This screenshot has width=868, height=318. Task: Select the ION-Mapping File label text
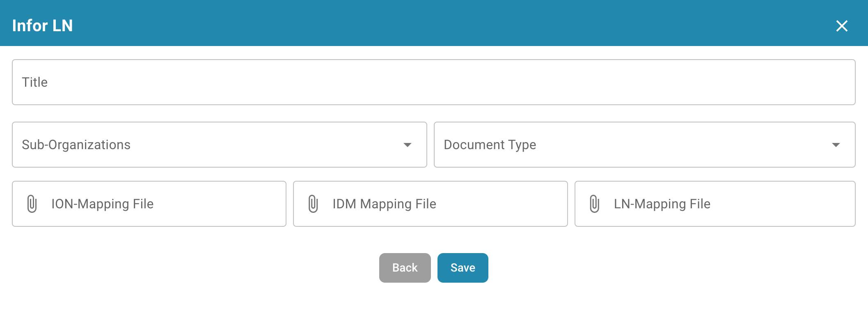pos(102,204)
